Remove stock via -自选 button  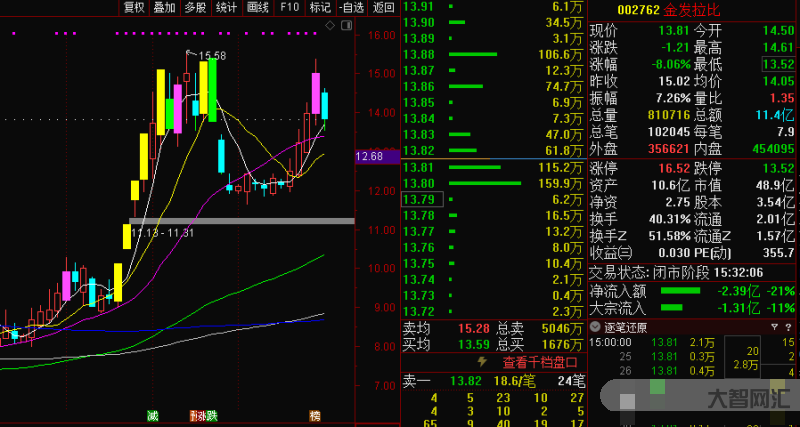[x=351, y=7]
